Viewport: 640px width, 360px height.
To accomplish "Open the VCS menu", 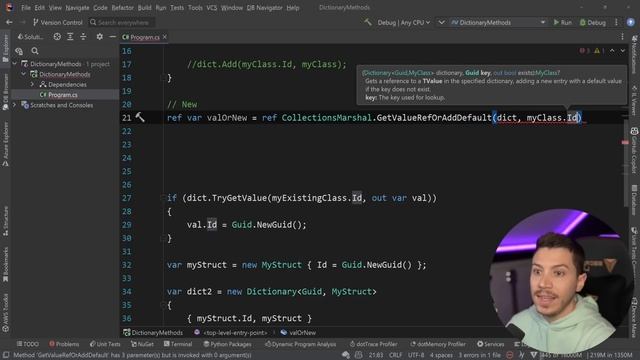I will (x=212, y=7).
